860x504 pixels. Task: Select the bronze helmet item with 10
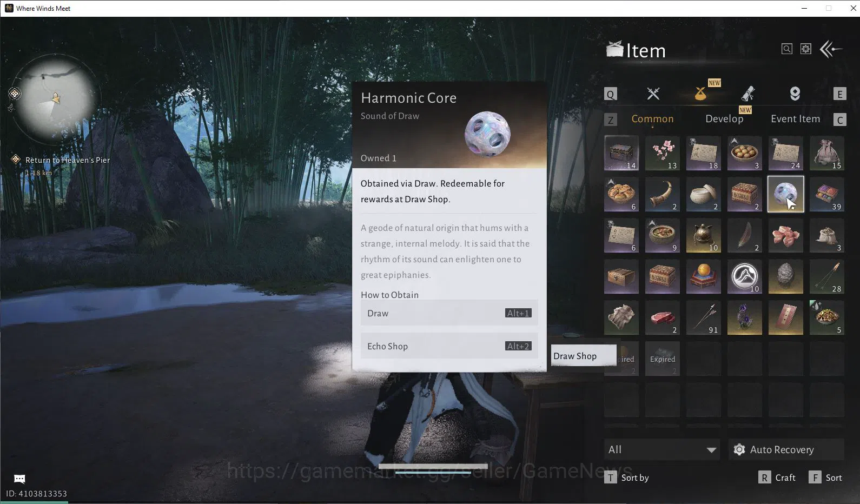[x=704, y=235]
